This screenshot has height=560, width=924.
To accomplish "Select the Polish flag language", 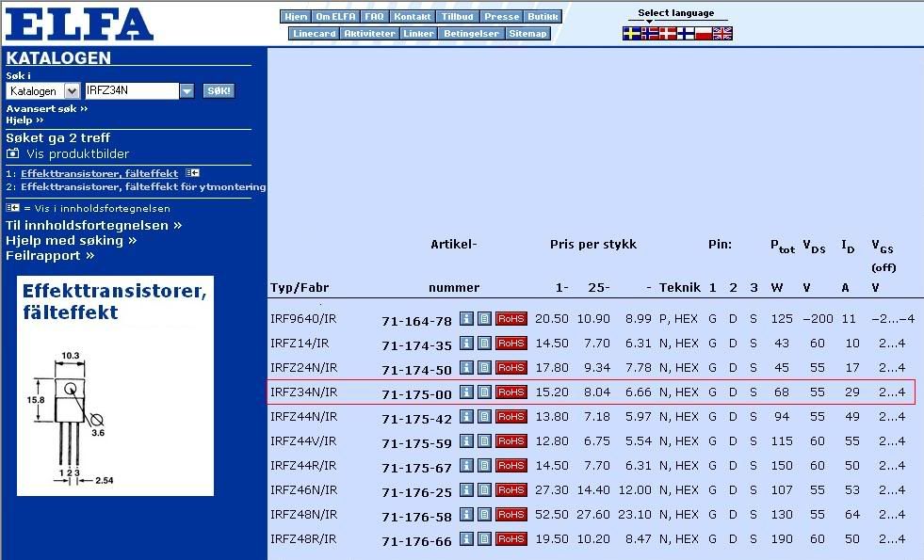I will [704, 33].
